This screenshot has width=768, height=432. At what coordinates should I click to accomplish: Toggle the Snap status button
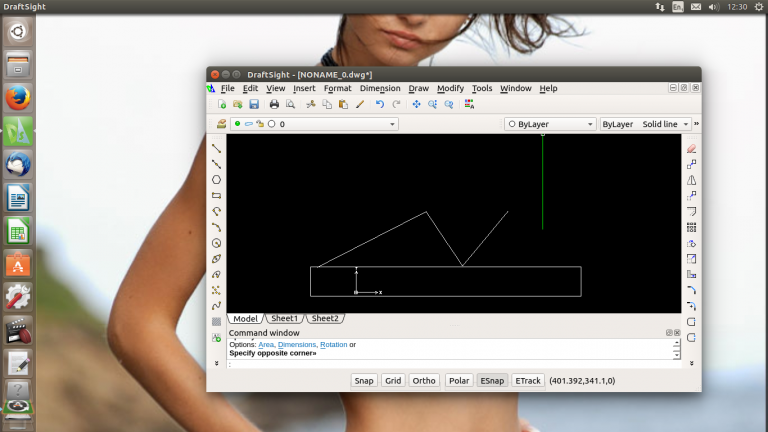[364, 381]
